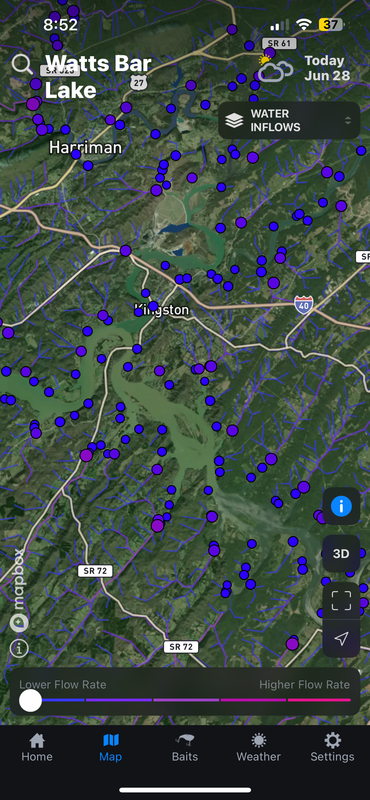Open the Water Inflows layer dropdown

pos(289,120)
